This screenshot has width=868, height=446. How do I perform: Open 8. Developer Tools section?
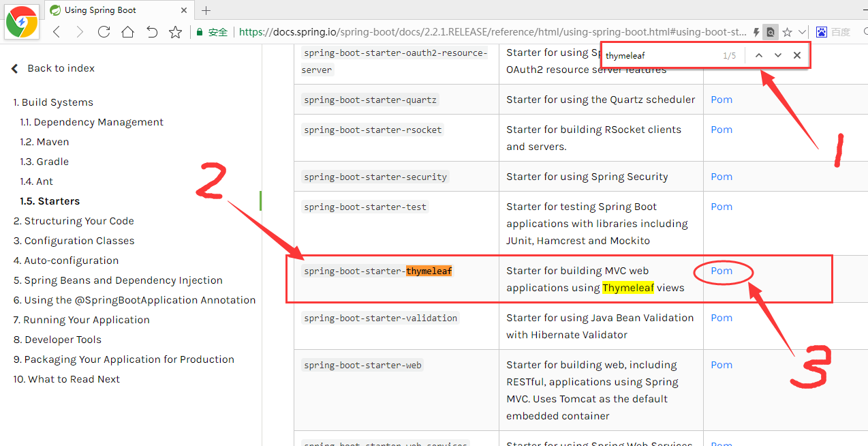pos(57,340)
